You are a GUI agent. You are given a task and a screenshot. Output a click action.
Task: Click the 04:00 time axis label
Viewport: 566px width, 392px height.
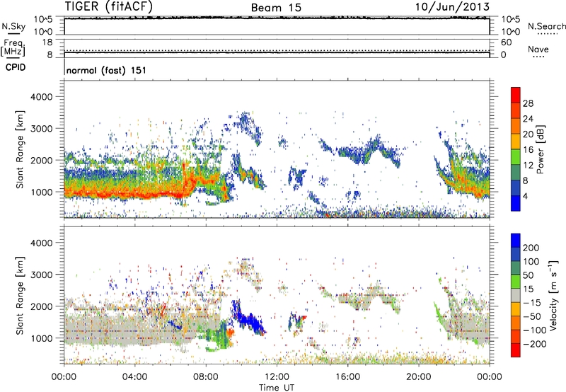134,377
